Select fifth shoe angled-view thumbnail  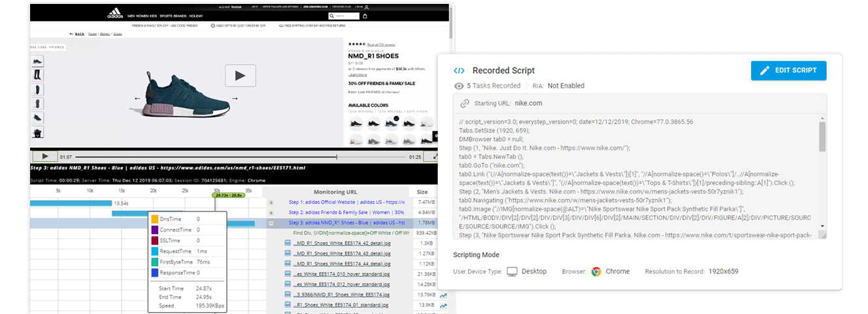pyautogui.click(x=37, y=118)
